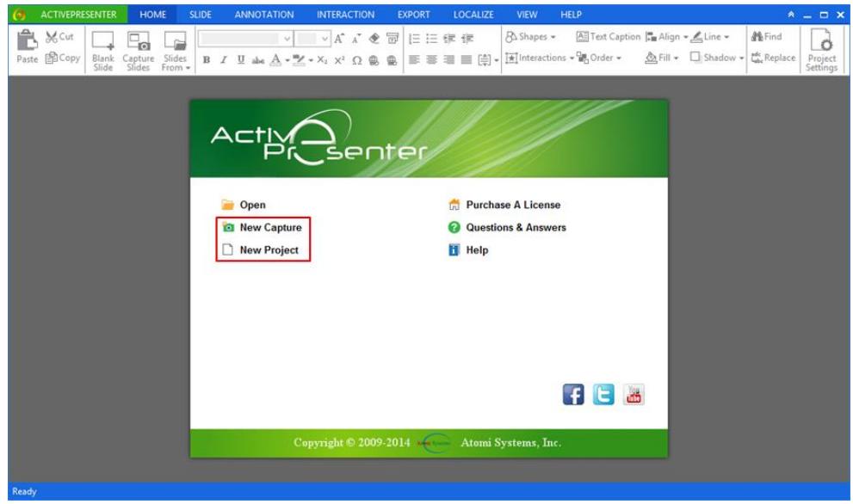Align text left
This screenshot has height=504, width=853.
coord(414,59)
